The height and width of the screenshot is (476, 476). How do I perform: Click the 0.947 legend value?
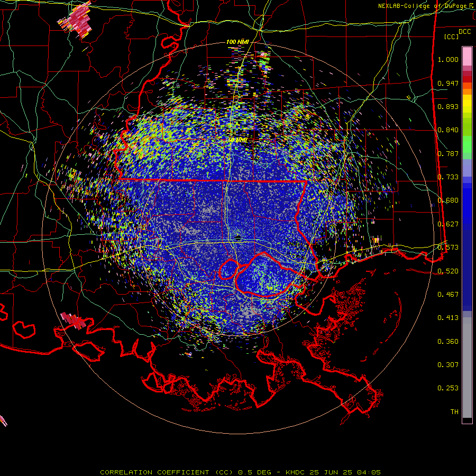[448, 83]
